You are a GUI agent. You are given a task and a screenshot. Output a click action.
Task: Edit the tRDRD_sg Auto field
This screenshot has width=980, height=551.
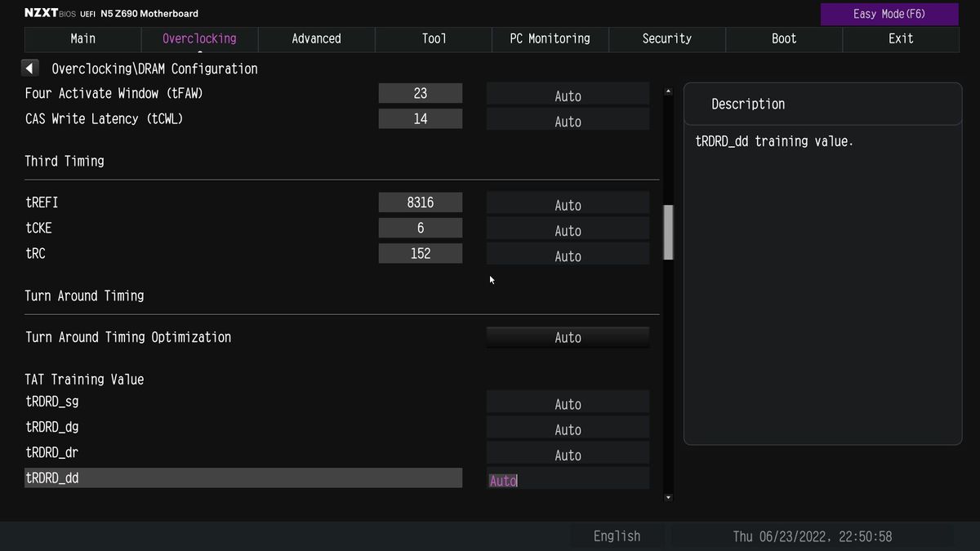(568, 402)
